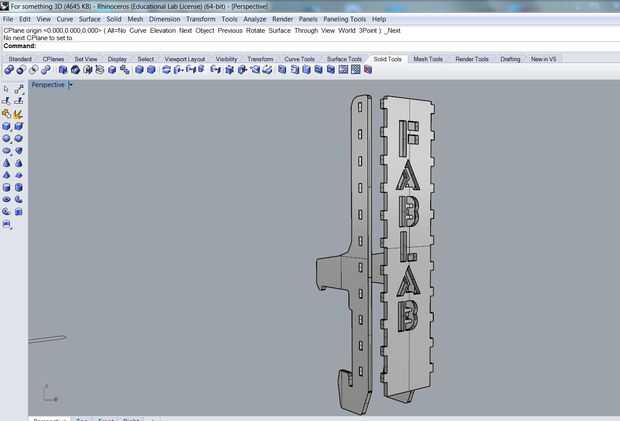Screen dimensions: 620x421
Task: Open the Dimension menu
Action: 164,19
